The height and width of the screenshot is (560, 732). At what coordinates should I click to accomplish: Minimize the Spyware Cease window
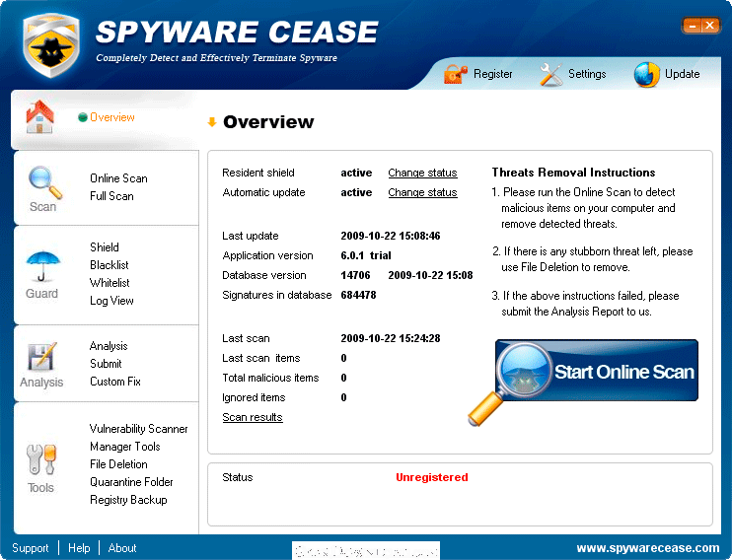coord(693,26)
